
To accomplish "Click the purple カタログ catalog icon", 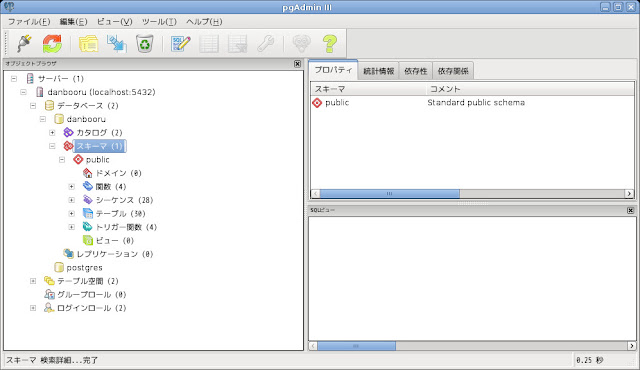I will click(x=68, y=133).
